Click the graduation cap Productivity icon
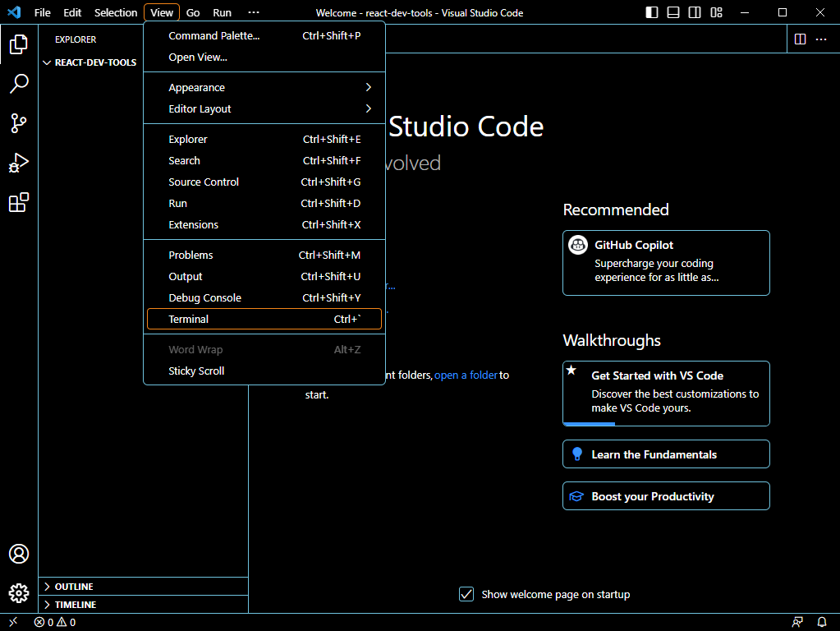Screen dimensions: 840x631 576,496
